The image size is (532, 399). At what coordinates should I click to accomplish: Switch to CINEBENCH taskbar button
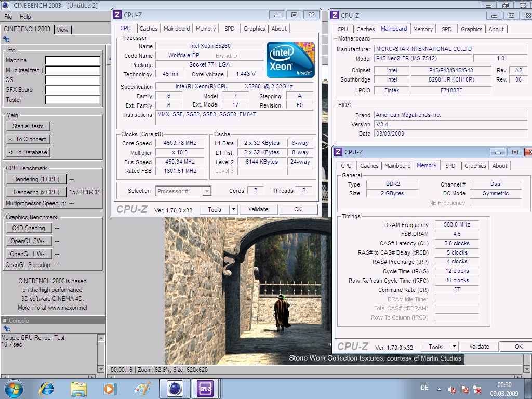pos(175,389)
